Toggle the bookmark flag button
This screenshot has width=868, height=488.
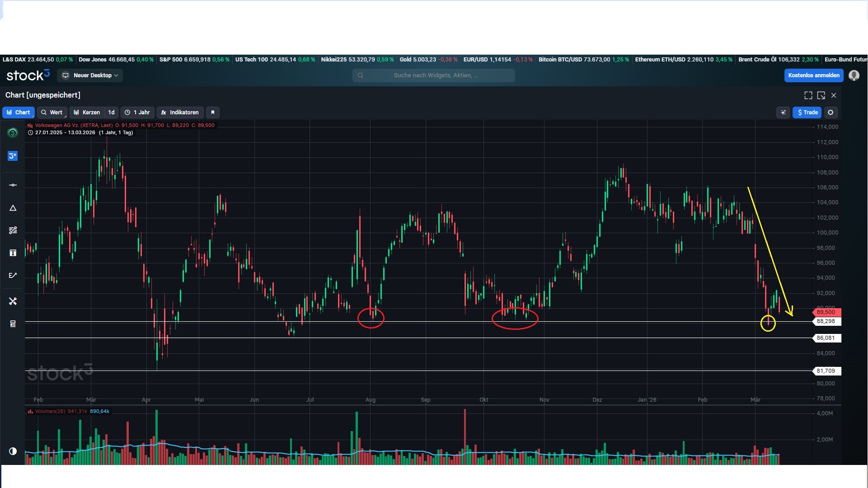(x=213, y=113)
